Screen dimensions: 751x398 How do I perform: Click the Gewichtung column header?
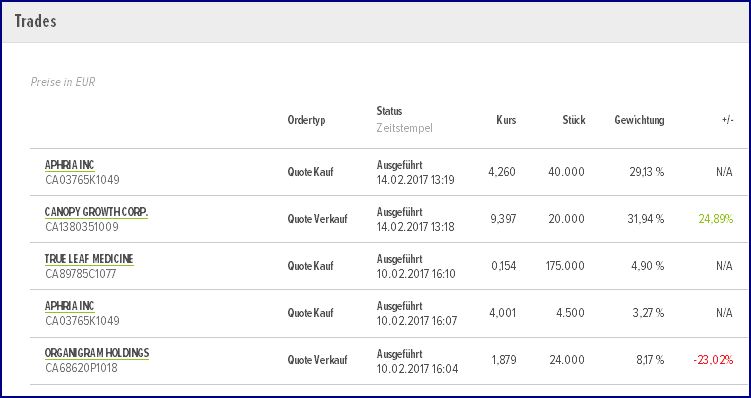pyautogui.click(x=639, y=120)
